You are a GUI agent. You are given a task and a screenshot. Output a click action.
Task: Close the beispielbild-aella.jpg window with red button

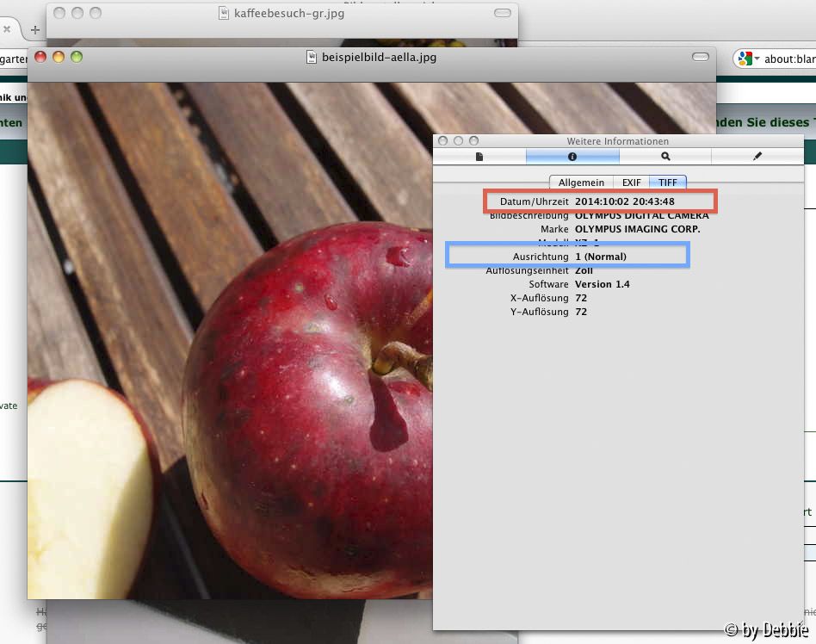click(x=40, y=57)
